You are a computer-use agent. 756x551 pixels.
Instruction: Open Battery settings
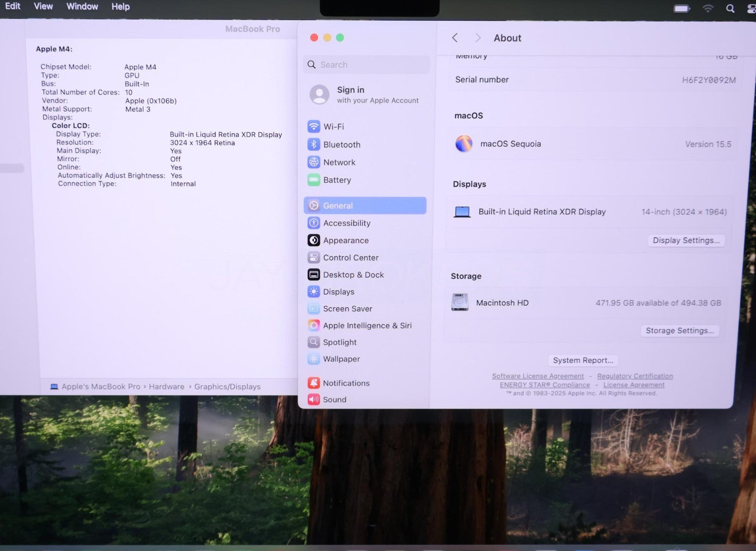(x=336, y=180)
